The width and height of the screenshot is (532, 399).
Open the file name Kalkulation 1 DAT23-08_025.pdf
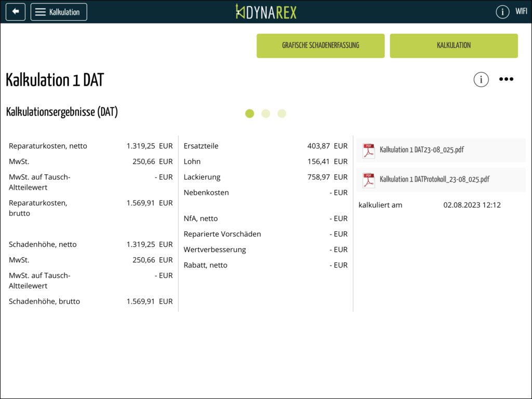421,150
